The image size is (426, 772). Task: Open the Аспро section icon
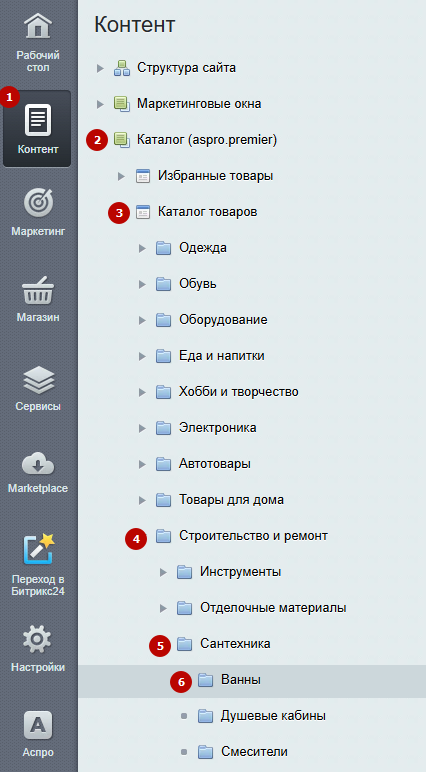pos(38,726)
